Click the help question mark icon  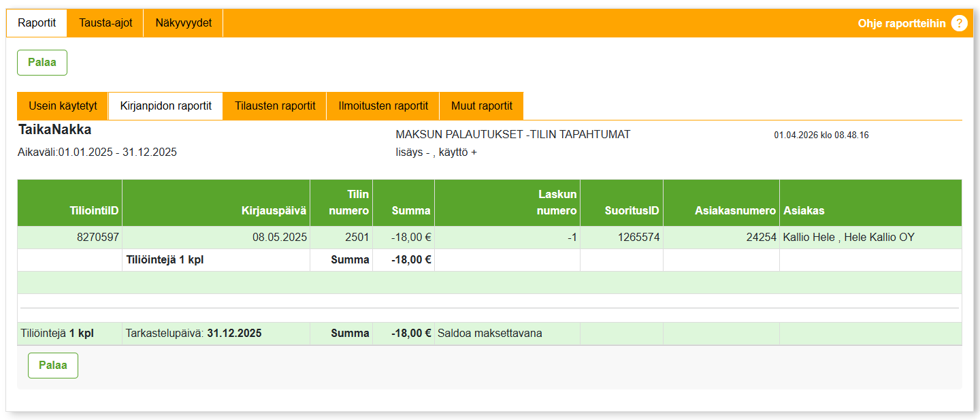(x=959, y=23)
